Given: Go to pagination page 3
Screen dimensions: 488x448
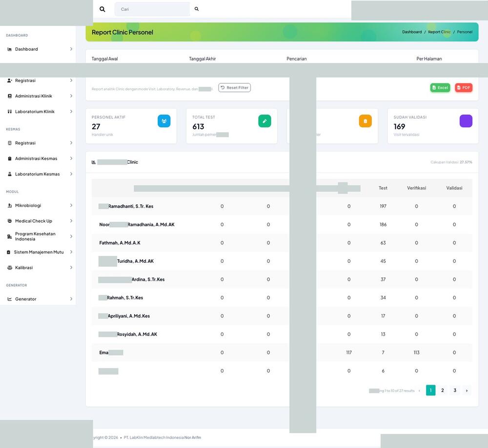Looking at the screenshot, I should click(x=455, y=390).
